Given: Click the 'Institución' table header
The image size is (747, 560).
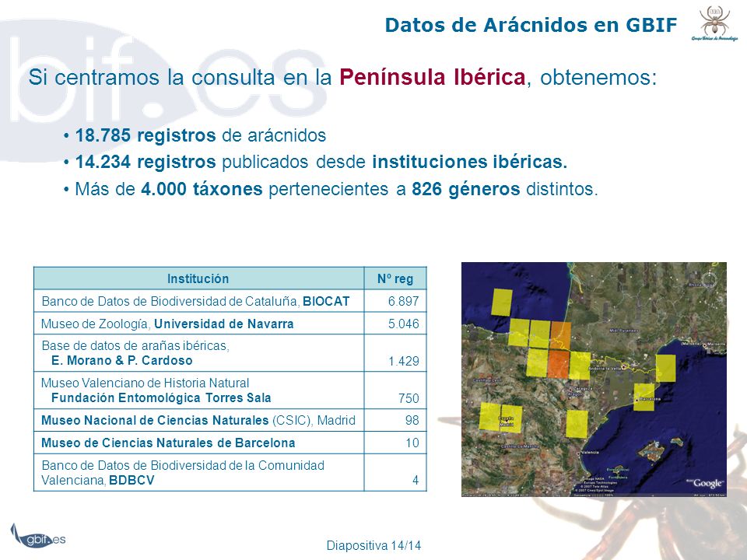Looking at the screenshot, I should point(198,278).
